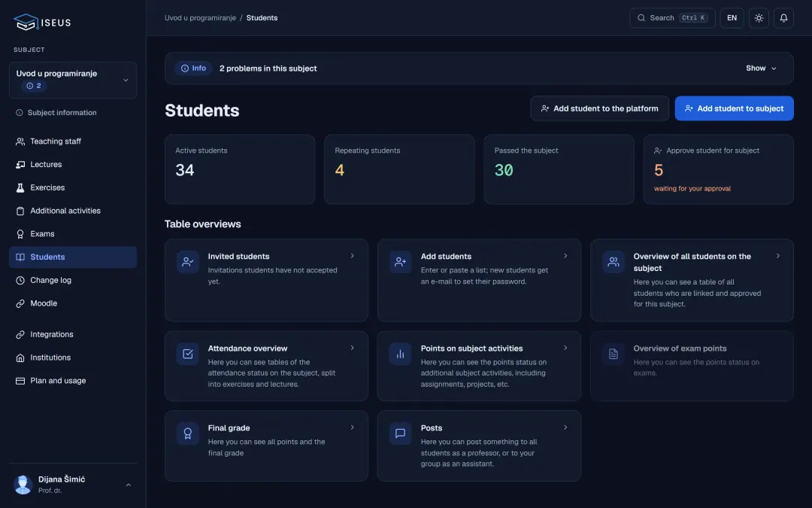Click Subject information info icon
The height and width of the screenshot is (508, 812).
click(19, 112)
